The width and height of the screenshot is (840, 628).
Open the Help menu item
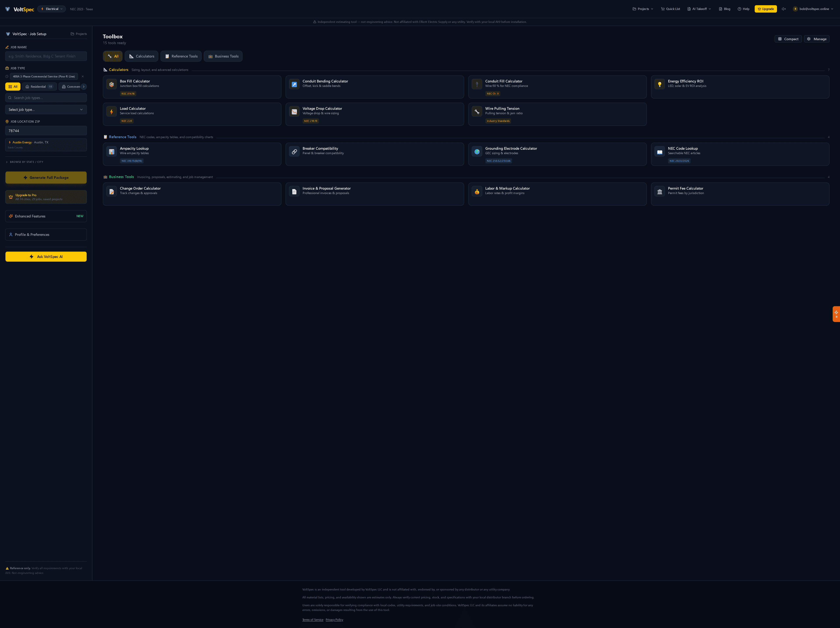[744, 9]
